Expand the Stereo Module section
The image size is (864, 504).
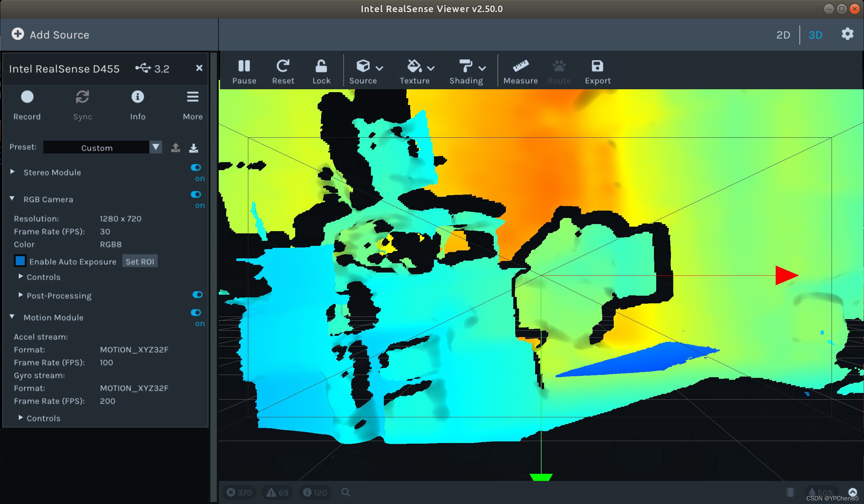point(12,172)
